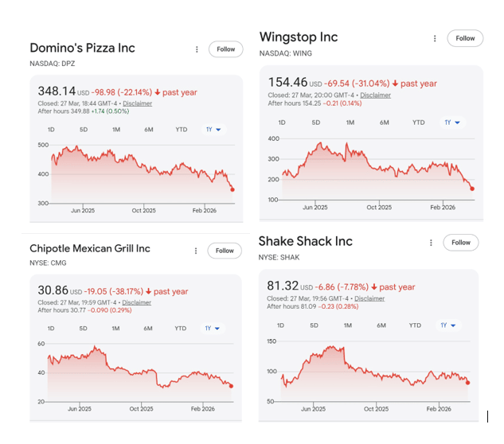Image resolution: width=504 pixels, height=444 pixels.
Task: Expand Domino's 1Y range dropdown
Action: click(x=213, y=130)
